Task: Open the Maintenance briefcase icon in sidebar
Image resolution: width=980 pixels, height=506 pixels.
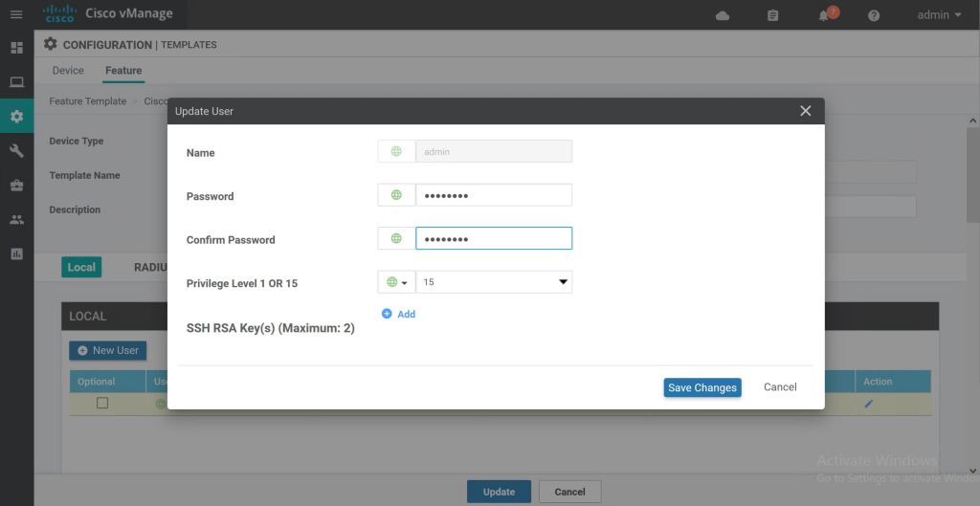Action: coord(16,186)
